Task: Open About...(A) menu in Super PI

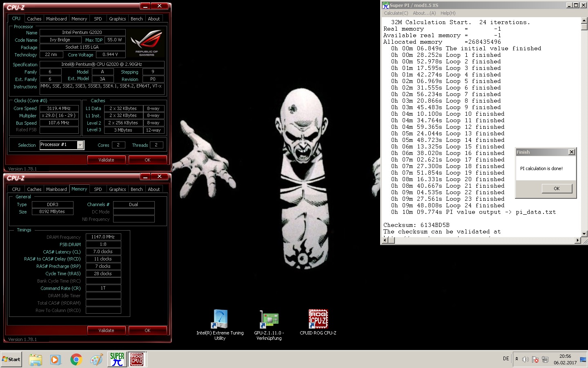Action: pyautogui.click(x=424, y=13)
